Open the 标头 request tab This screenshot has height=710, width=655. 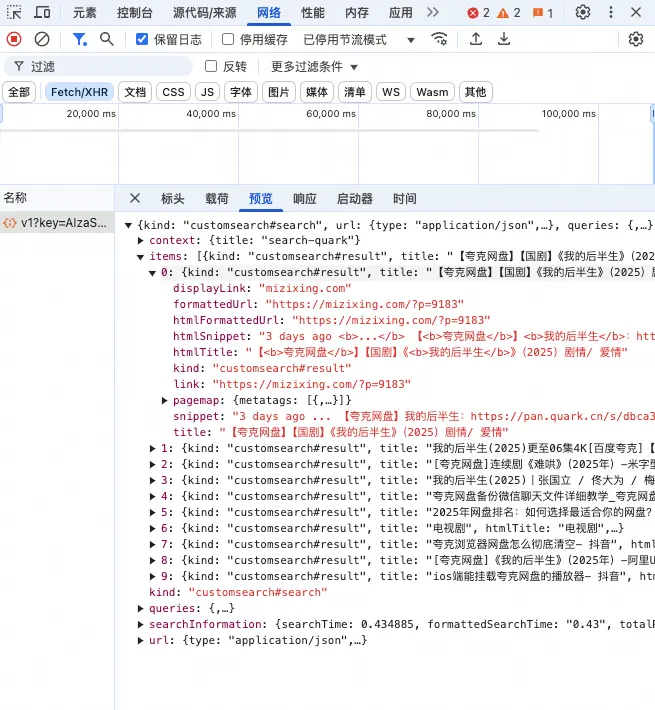pyautogui.click(x=172, y=199)
